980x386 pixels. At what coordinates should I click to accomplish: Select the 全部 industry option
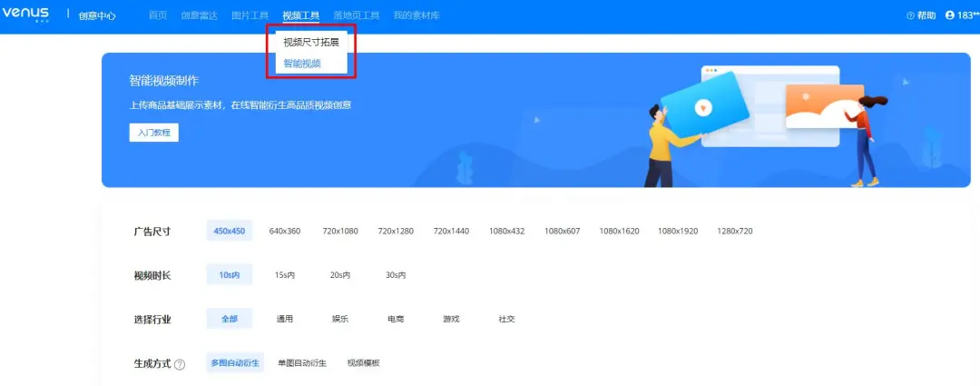230,319
